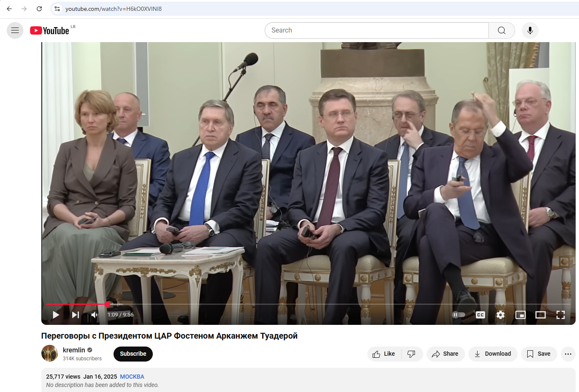Dislike this video
The image size is (579, 392).
pos(412,354)
